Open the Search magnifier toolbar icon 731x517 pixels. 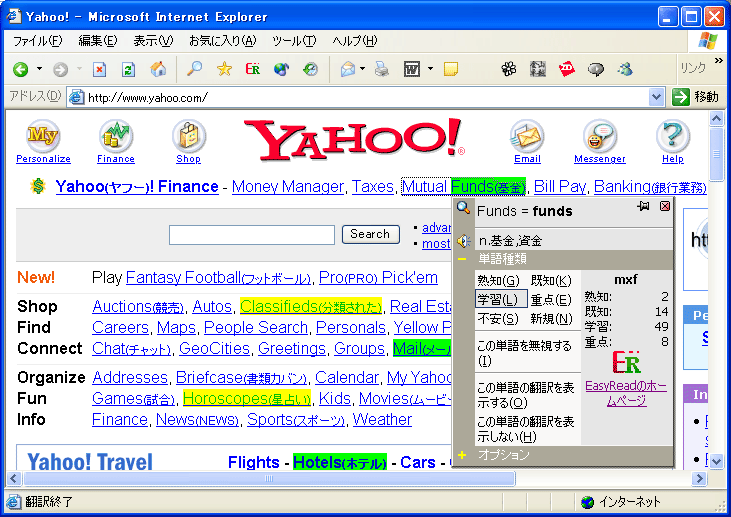tap(194, 69)
